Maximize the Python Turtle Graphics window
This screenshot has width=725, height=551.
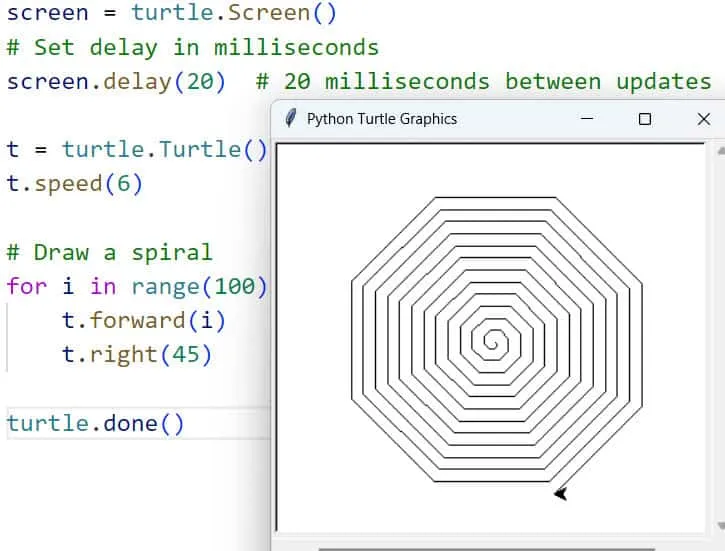click(x=645, y=118)
